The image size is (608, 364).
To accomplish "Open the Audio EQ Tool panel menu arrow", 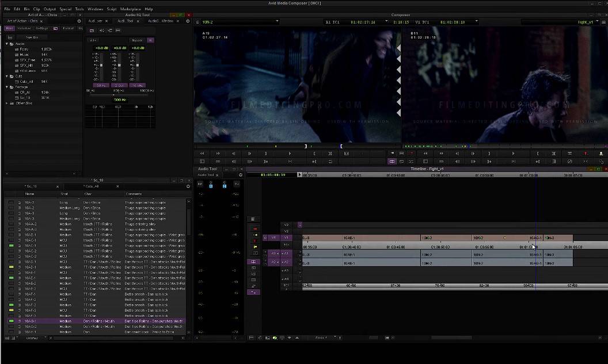I will 188,21.
